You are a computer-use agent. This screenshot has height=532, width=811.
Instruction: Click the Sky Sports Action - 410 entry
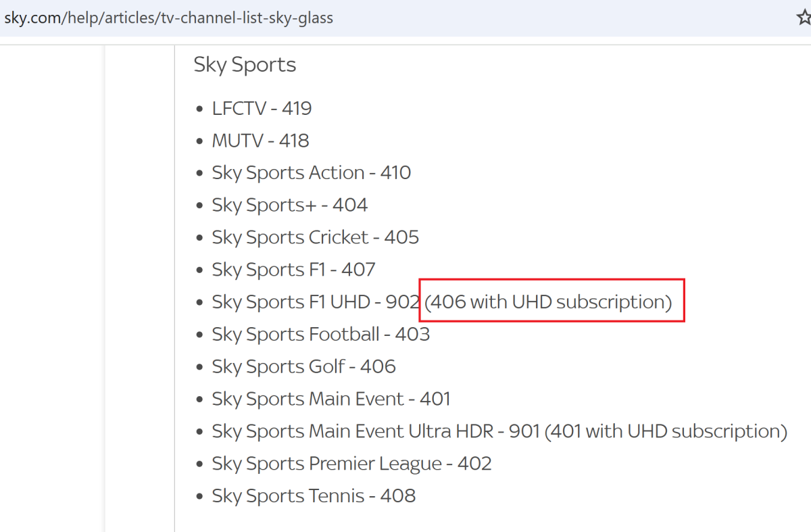tap(311, 173)
